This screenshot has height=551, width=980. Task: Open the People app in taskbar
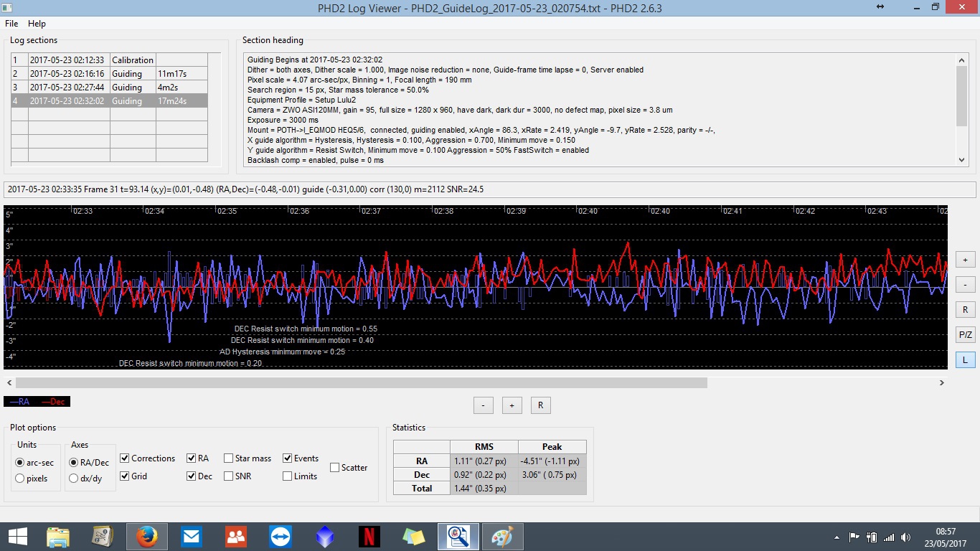coord(235,537)
